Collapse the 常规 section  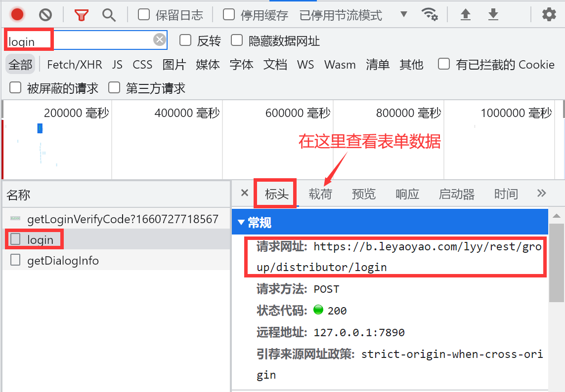[241, 223]
